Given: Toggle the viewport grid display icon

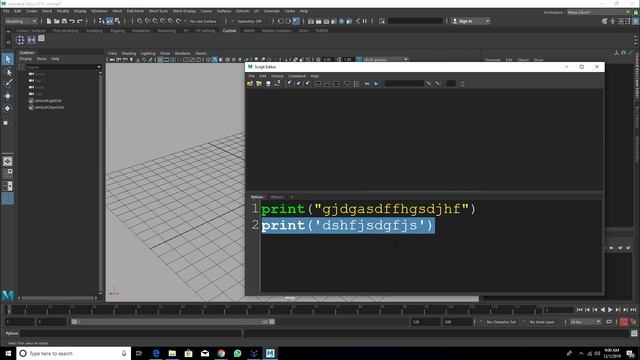Looking at the screenshot, I should pyautogui.click(x=160, y=60).
